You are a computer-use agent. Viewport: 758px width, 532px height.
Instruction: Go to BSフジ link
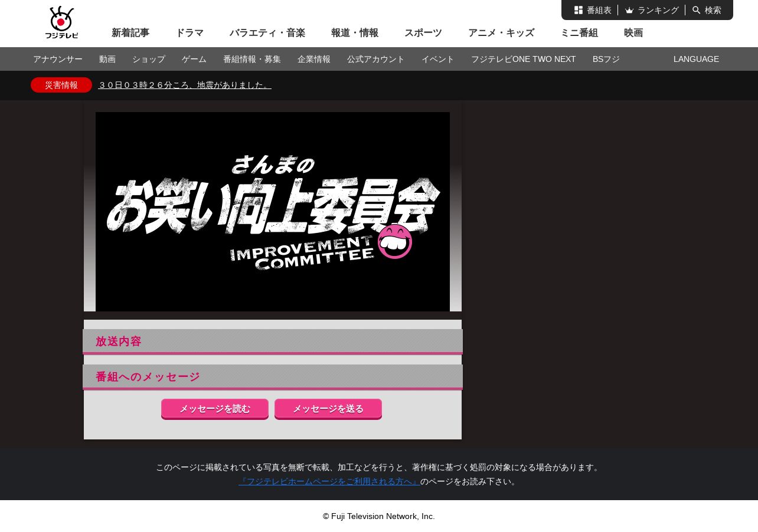[x=606, y=59]
